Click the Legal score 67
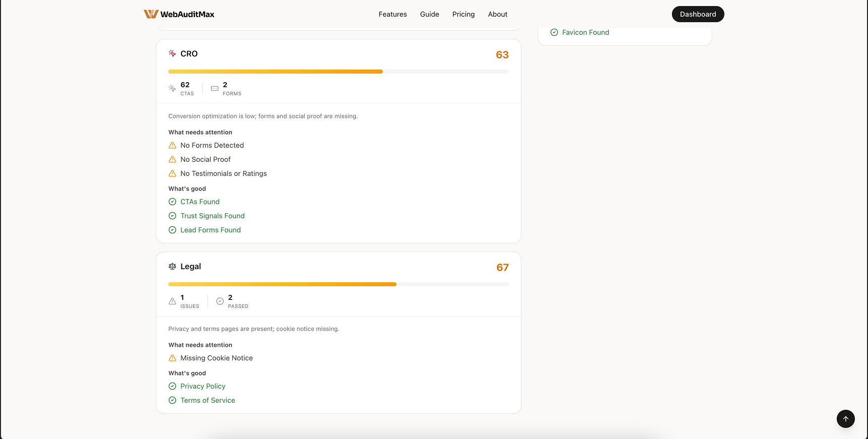 pos(503,267)
